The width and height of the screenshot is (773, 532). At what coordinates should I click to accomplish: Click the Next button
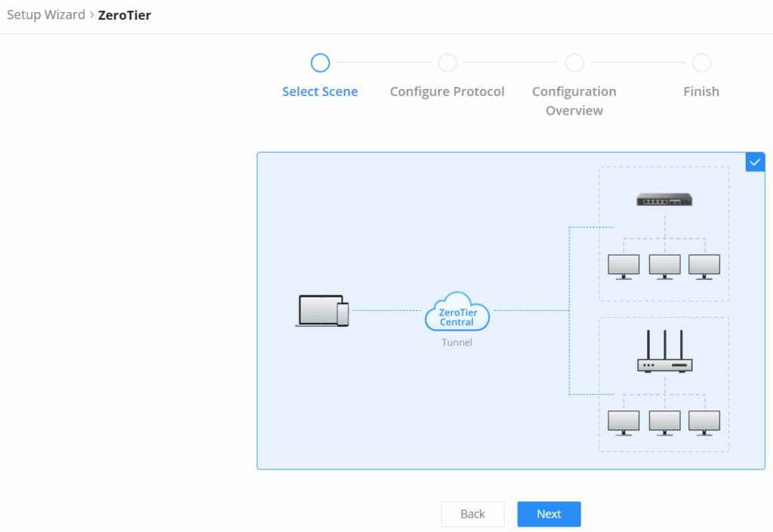pyautogui.click(x=549, y=514)
